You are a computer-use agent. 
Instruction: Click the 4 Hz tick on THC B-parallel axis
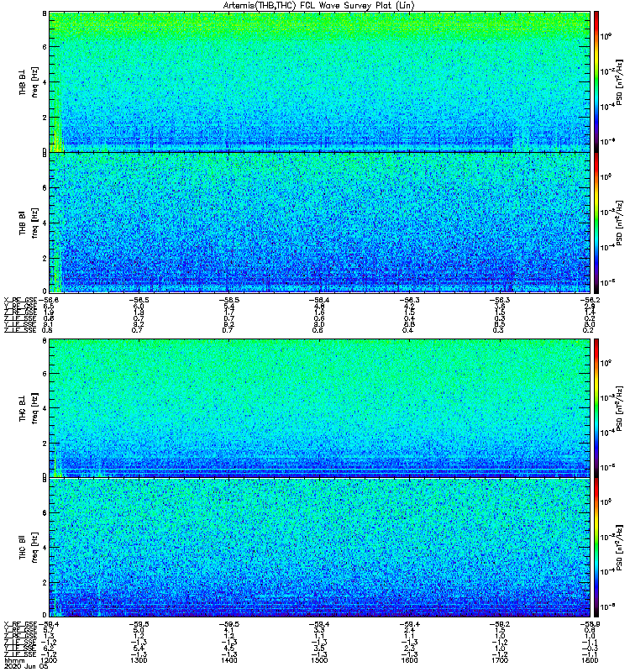click(45, 548)
